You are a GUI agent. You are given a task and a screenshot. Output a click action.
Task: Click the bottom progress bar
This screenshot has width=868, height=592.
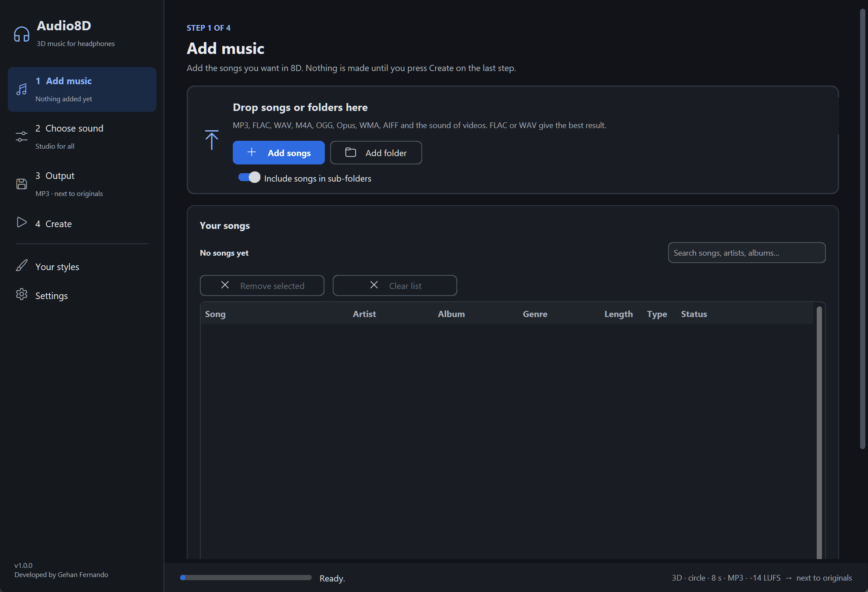pyautogui.click(x=246, y=578)
